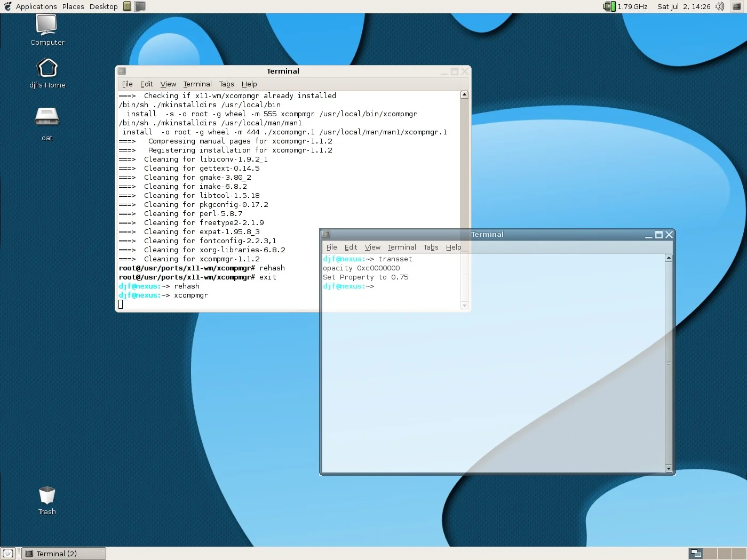
Task: Open Tabs menu in transparent Terminal window
Action: click(431, 247)
